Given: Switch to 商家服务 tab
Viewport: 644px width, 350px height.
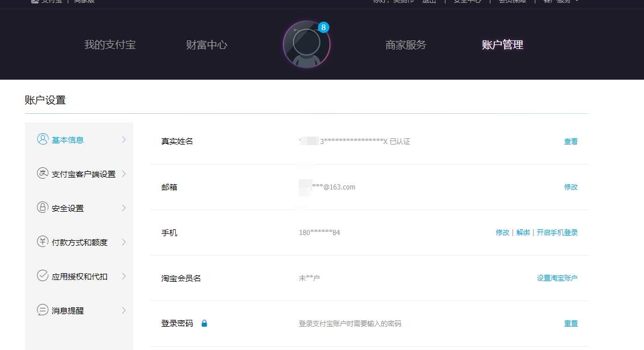Looking at the screenshot, I should coord(406,45).
